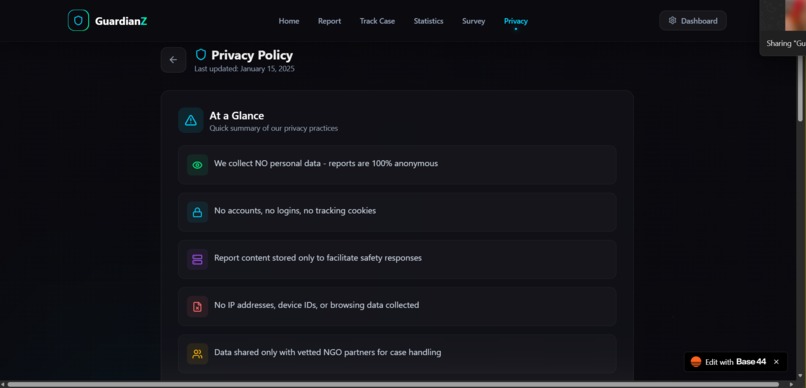Click the GuardianZ shield logo icon
The image size is (806, 388).
click(x=78, y=21)
